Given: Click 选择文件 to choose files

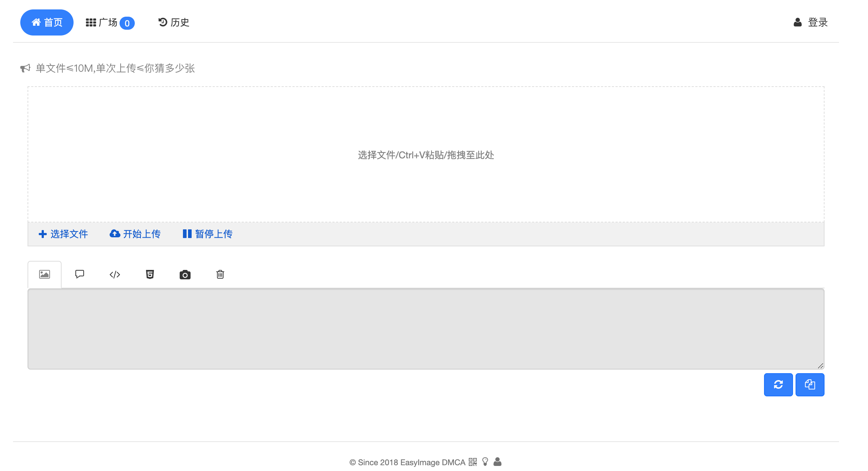Looking at the screenshot, I should (63, 234).
